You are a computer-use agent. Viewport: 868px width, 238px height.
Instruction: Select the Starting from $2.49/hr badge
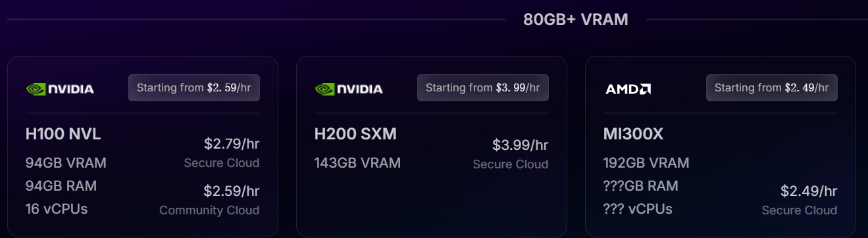point(772,87)
